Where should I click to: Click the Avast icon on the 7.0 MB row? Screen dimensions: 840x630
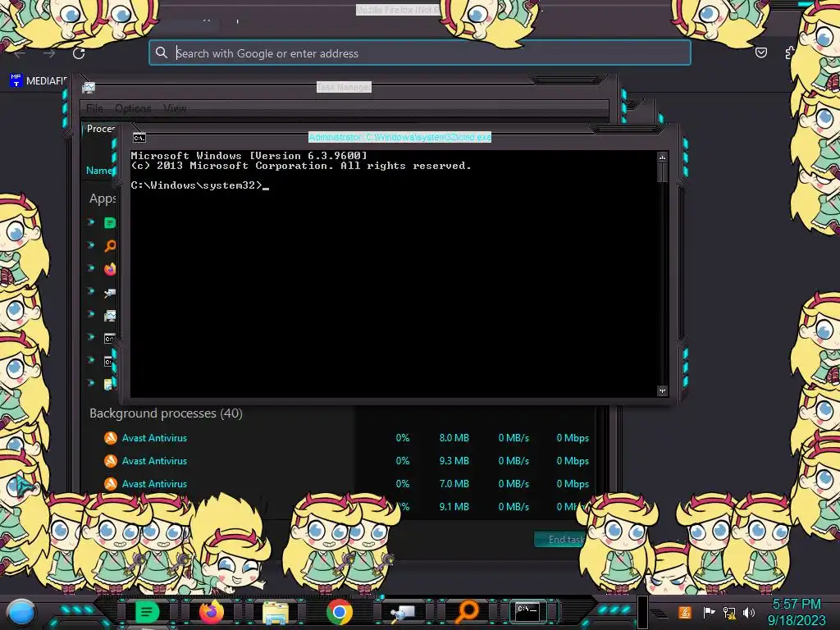(x=111, y=484)
